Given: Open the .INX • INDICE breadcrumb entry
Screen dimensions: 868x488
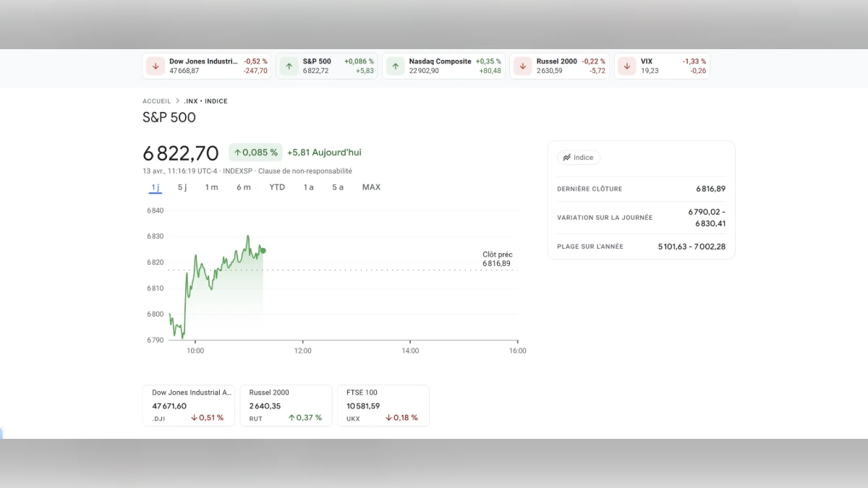Looking at the screenshot, I should [206, 101].
